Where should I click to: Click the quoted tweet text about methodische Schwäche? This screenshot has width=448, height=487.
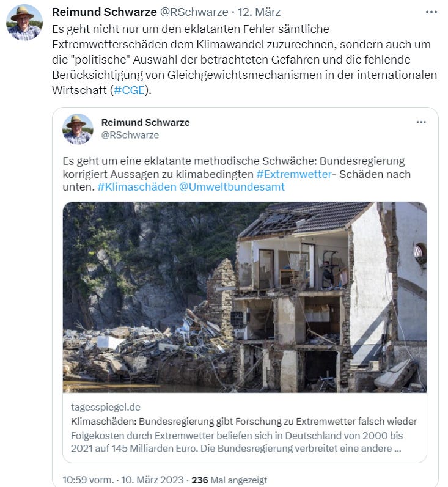point(237,174)
